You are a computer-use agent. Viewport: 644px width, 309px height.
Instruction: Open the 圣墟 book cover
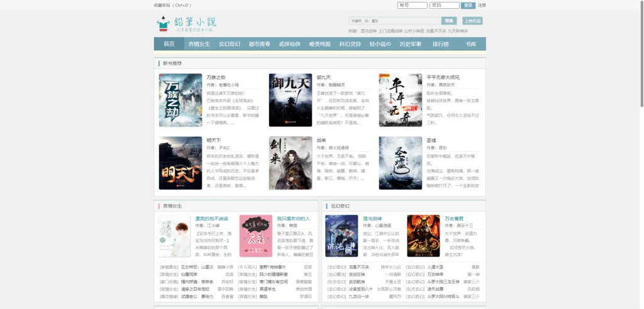pos(401,163)
